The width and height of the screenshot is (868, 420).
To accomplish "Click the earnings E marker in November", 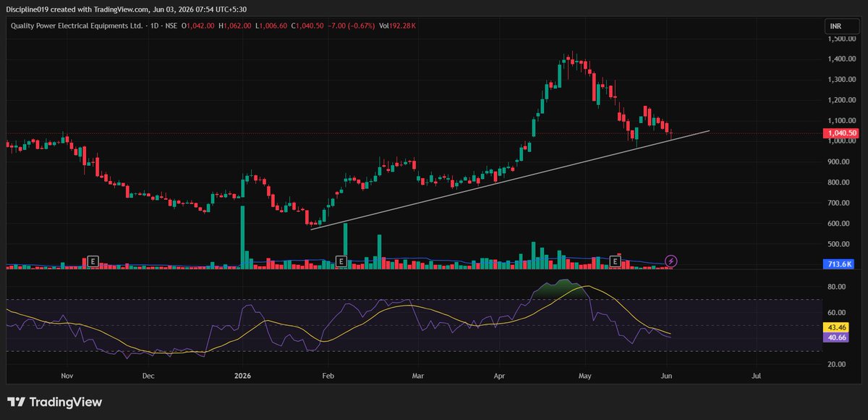I will (92, 261).
